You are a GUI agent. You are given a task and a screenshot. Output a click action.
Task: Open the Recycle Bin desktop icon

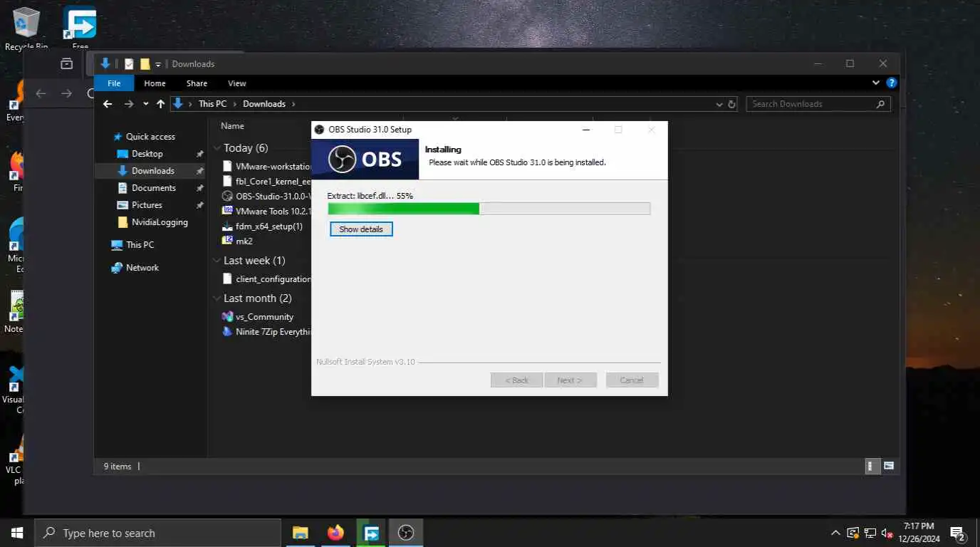(26, 28)
